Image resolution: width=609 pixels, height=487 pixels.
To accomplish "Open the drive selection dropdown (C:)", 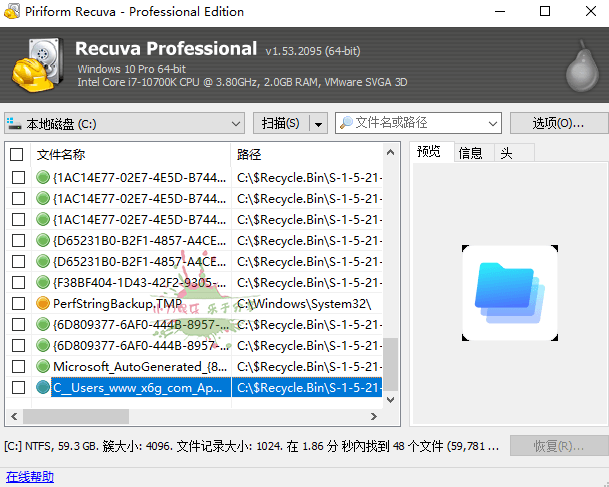I will point(124,123).
